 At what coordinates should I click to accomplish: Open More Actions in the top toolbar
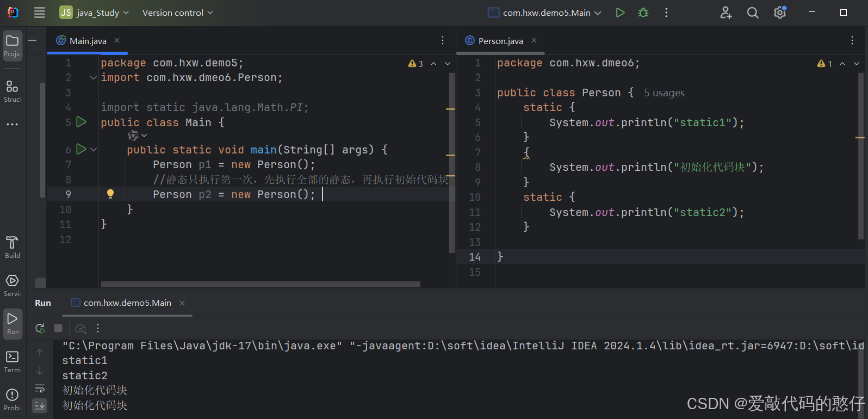pyautogui.click(x=666, y=13)
